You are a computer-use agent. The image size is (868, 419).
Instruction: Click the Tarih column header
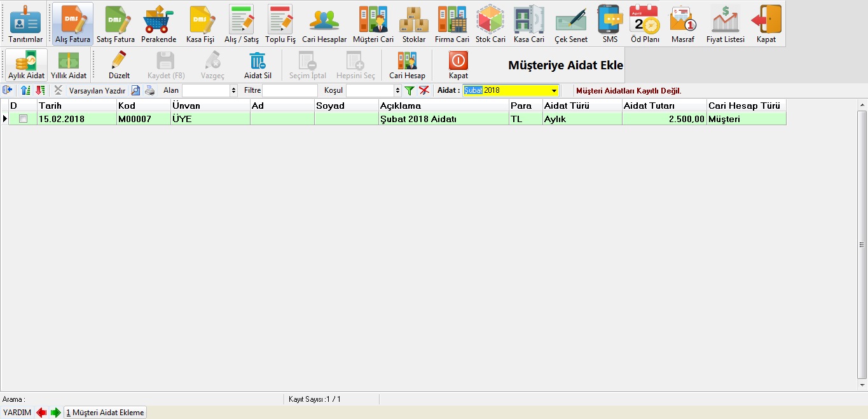[x=76, y=106]
